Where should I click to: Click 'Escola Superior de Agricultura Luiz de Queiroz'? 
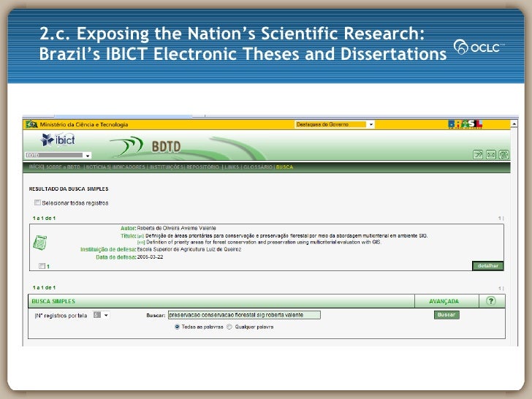coord(189,249)
